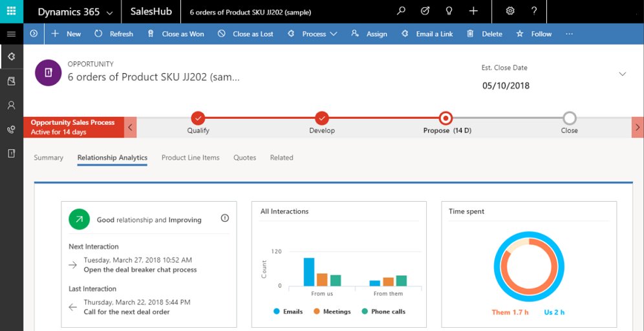The height and width of the screenshot is (331, 644).
Task: Click the Delete command
Action: (485, 34)
